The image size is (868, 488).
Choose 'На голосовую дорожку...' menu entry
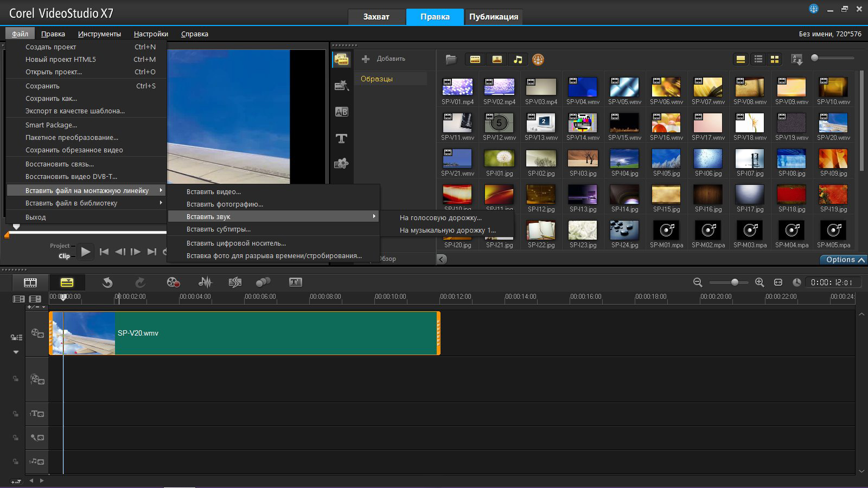[x=440, y=217]
